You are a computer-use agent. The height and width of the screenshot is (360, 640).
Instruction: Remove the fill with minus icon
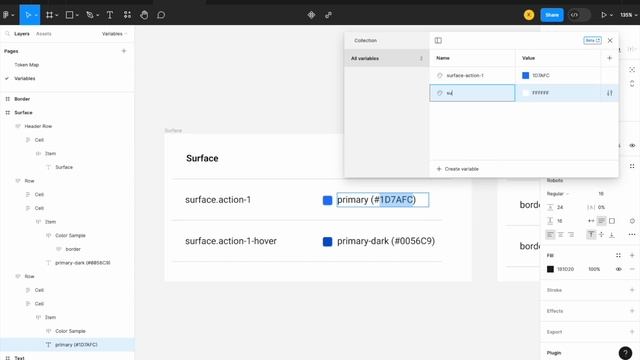pyautogui.click(x=632, y=269)
